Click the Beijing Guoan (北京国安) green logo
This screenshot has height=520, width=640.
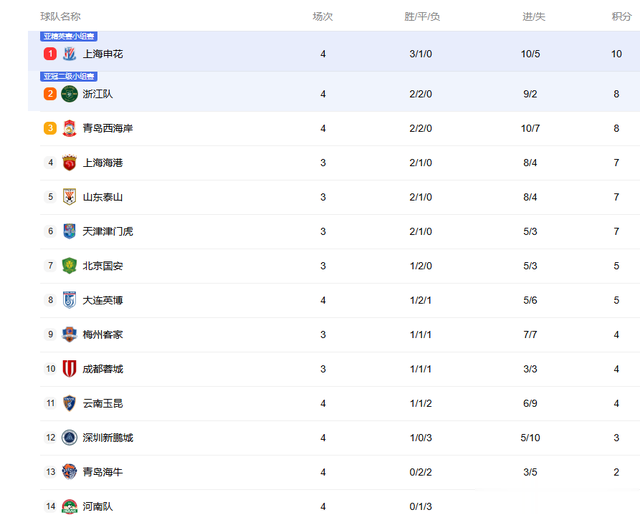coord(69,266)
